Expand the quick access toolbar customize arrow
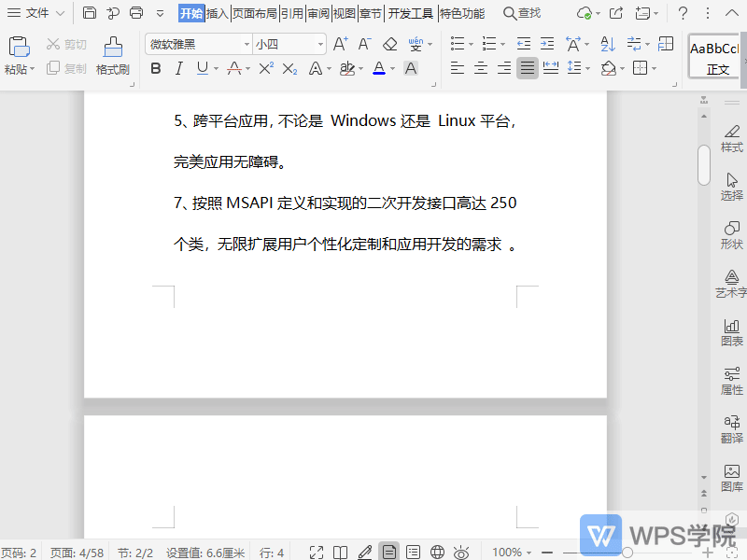The height and width of the screenshot is (560, 747). click(160, 13)
